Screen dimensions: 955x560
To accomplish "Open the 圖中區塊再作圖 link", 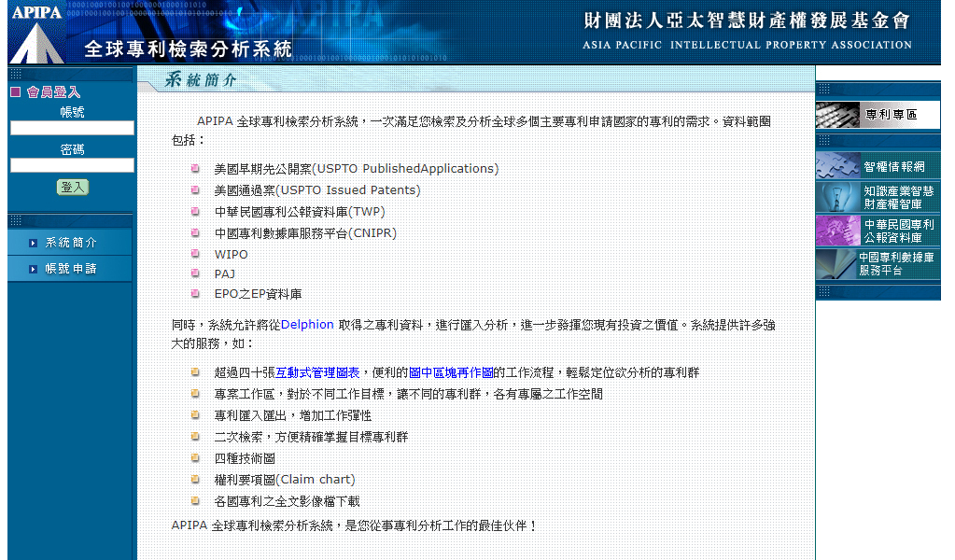I will (x=451, y=372).
